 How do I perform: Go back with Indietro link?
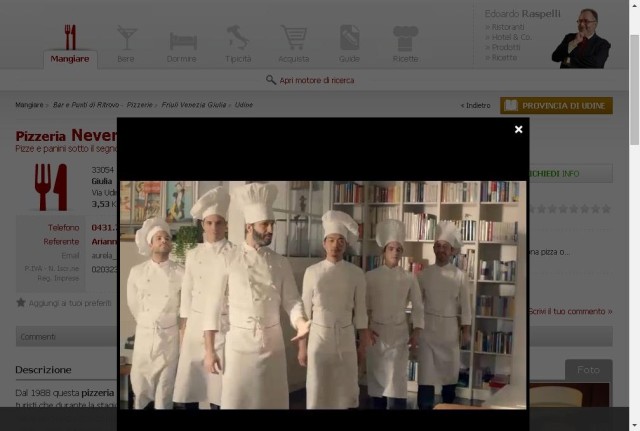click(476, 106)
